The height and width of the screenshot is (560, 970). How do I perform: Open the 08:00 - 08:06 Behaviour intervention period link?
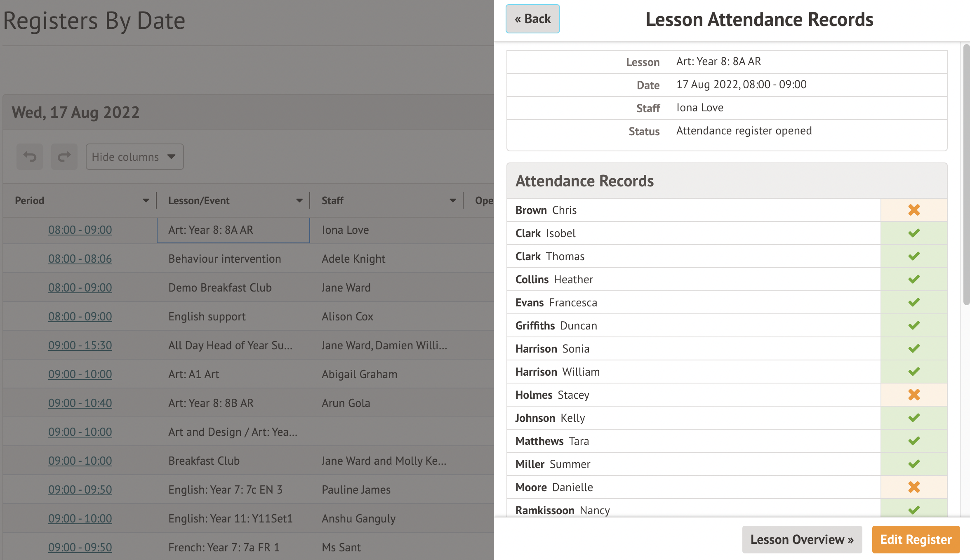pyautogui.click(x=80, y=259)
